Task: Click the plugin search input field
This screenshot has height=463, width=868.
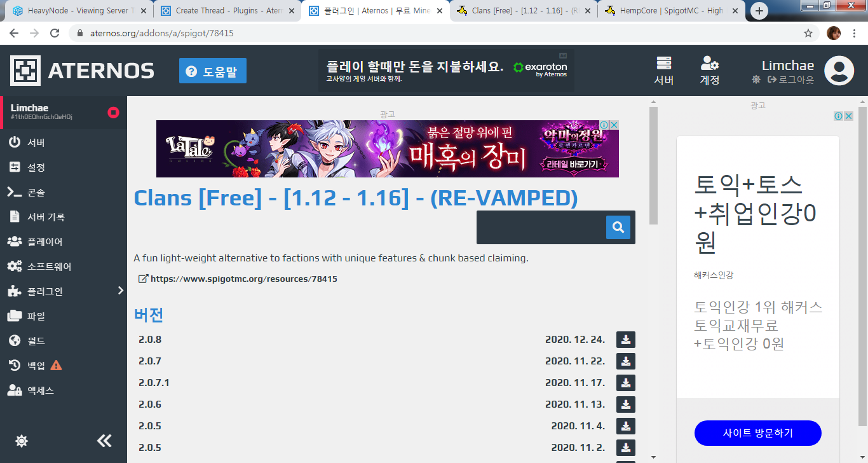Action: (x=541, y=227)
